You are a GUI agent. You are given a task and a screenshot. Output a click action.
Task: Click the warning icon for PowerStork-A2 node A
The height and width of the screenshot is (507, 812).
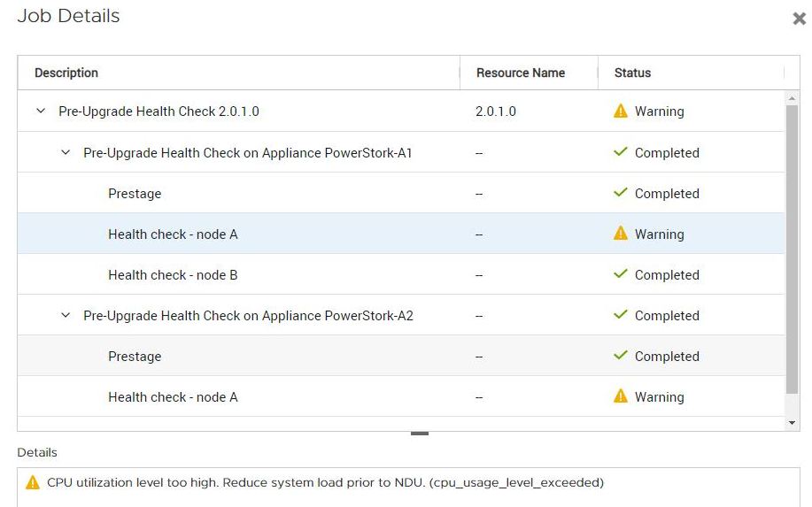(621, 396)
